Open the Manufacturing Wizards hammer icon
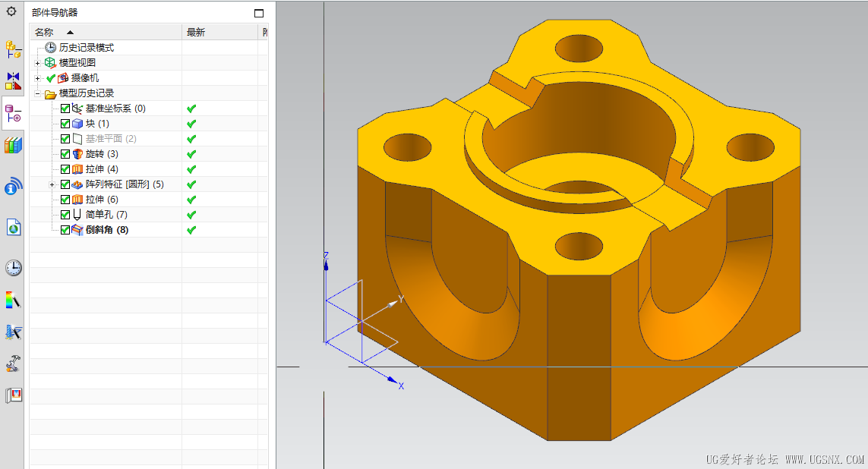868x469 pixels. (13, 364)
